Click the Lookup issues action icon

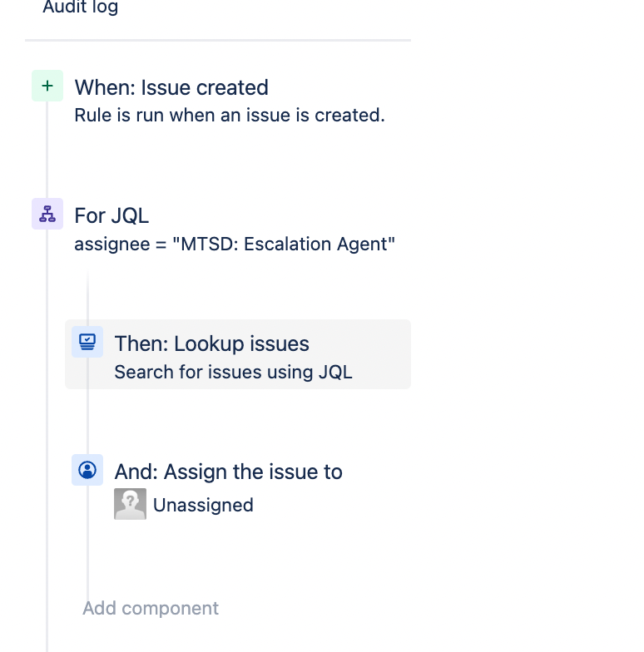click(87, 342)
